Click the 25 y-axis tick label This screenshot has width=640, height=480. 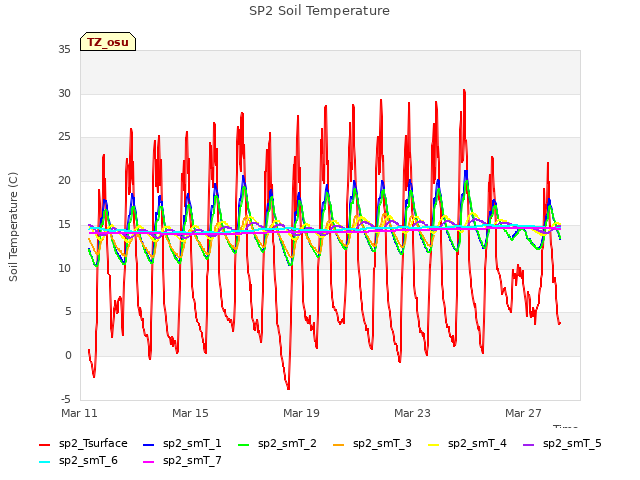coord(64,136)
